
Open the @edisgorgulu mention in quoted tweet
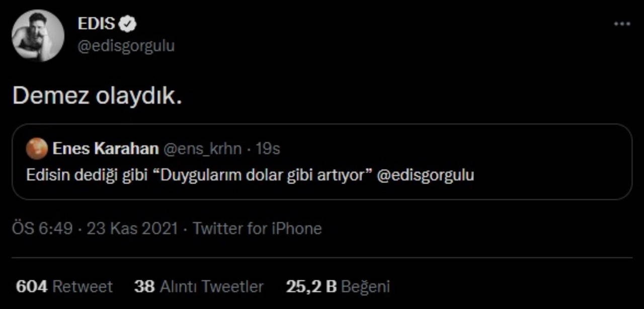click(x=426, y=176)
